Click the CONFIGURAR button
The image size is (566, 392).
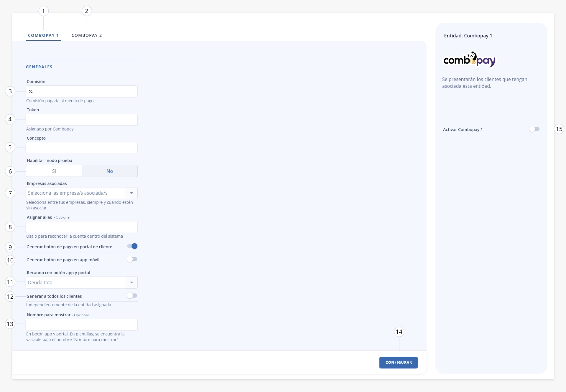[x=398, y=363]
